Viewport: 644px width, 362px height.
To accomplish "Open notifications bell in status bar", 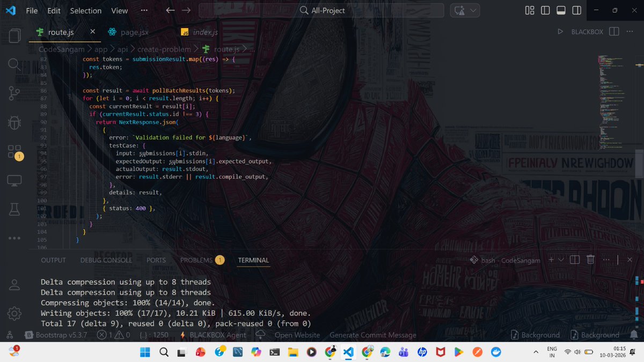I will point(634,335).
